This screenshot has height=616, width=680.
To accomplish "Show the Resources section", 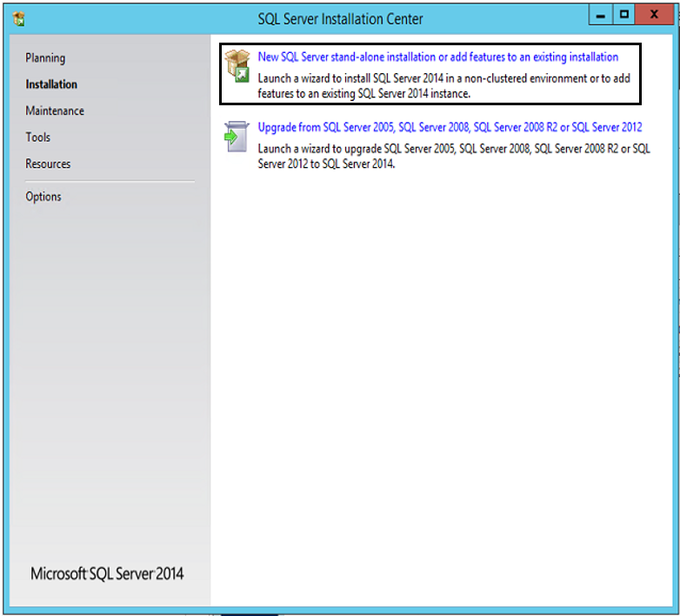I will tap(48, 164).
